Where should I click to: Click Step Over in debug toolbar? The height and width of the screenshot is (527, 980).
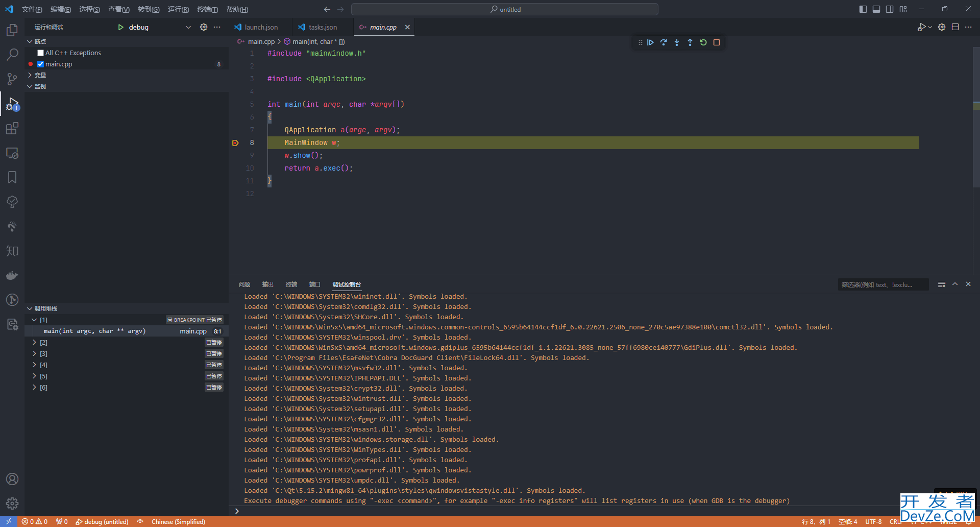664,42
